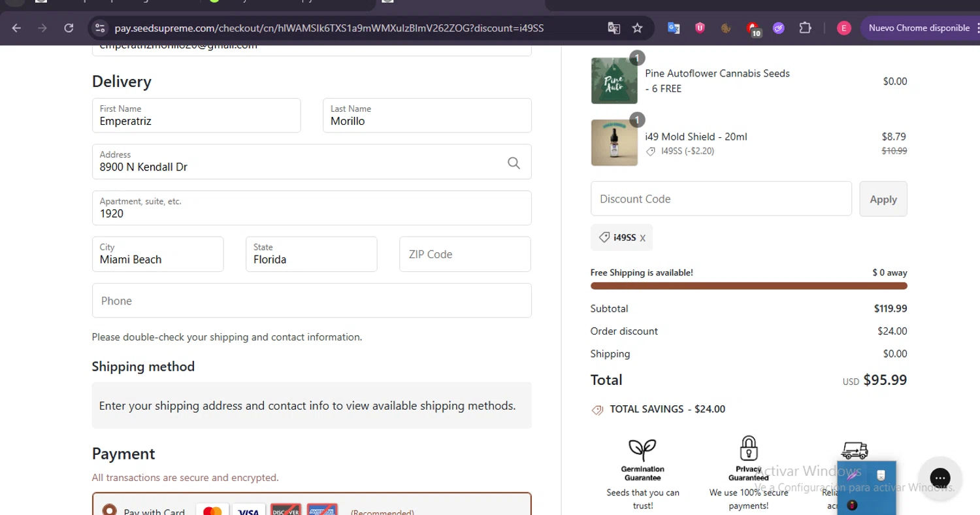This screenshot has height=515, width=980.
Task: Click the i49 Mold Shield product thumbnail
Action: (614, 142)
